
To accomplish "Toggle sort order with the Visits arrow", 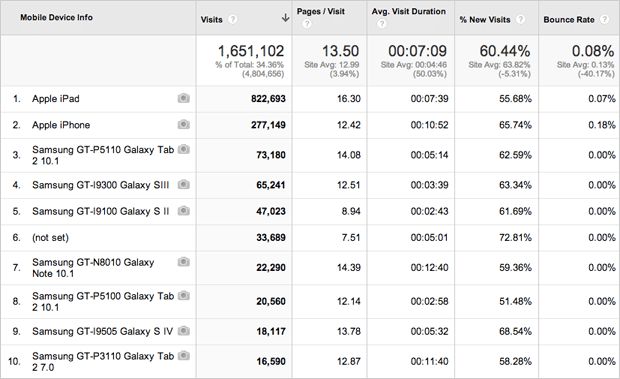I will click(285, 18).
